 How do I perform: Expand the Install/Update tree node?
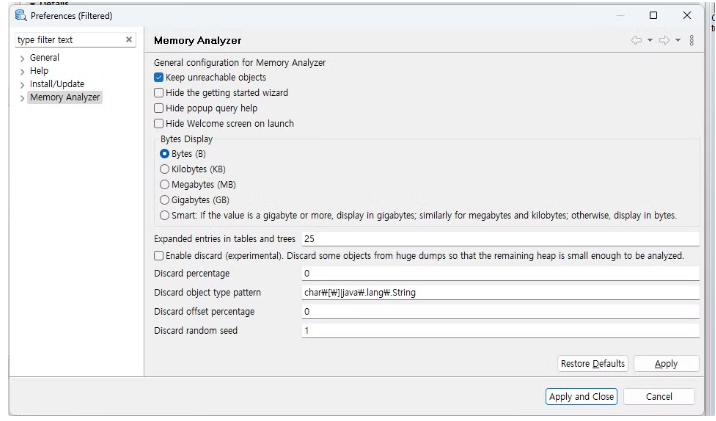click(x=22, y=84)
